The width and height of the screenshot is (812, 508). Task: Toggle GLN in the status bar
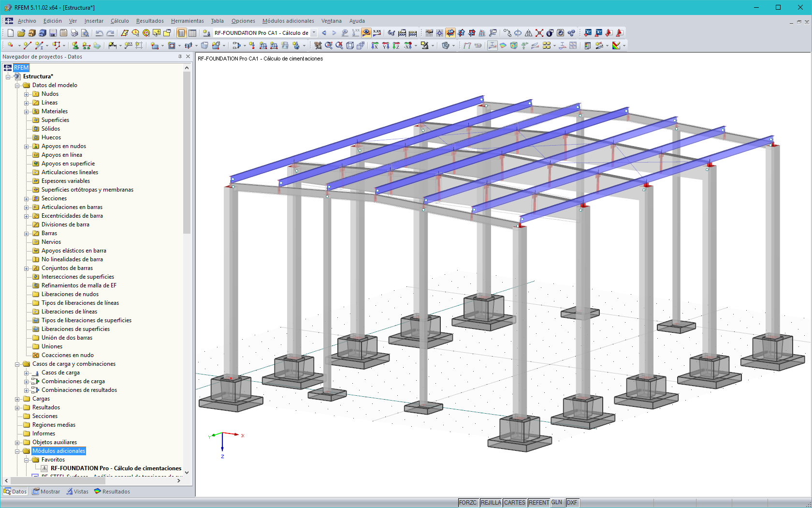(556, 503)
